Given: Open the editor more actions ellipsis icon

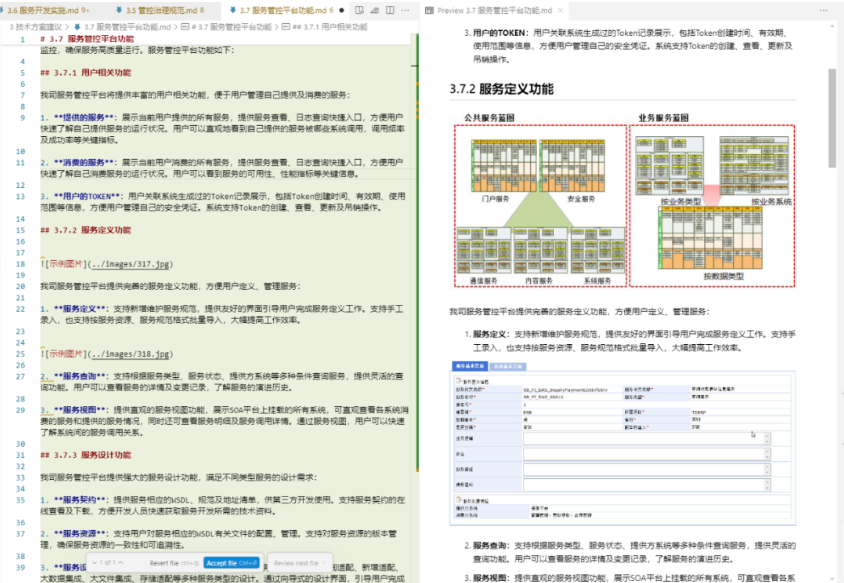Looking at the screenshot, I should point(405,10).
